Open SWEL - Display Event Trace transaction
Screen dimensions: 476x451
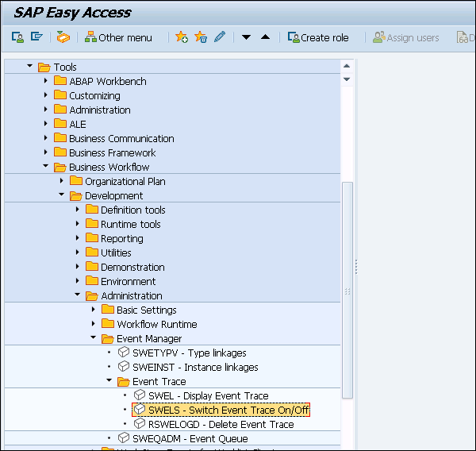click(x=208, y=395)
